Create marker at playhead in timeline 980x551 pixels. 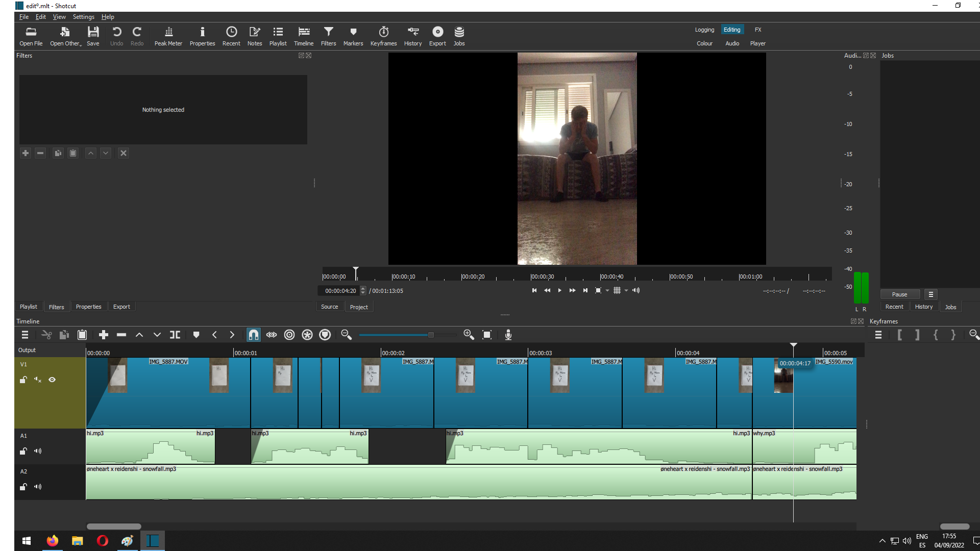[x=197, y=335]
